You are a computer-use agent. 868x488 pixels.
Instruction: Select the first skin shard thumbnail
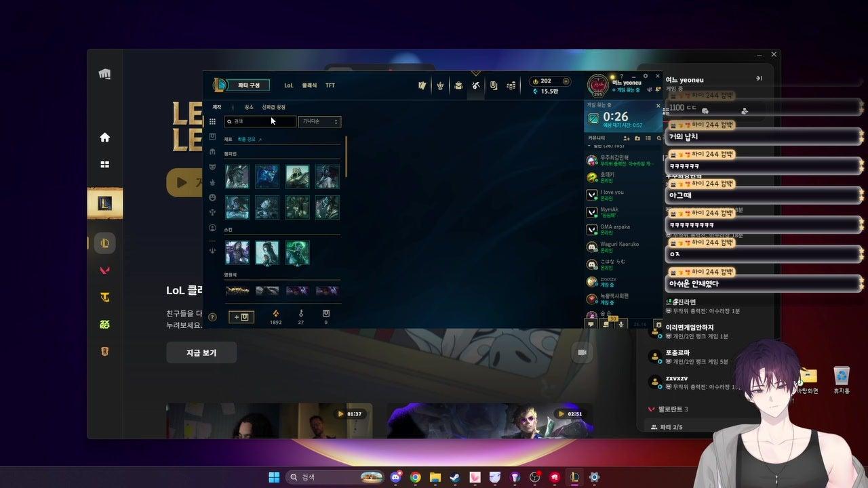pos(237,252)
